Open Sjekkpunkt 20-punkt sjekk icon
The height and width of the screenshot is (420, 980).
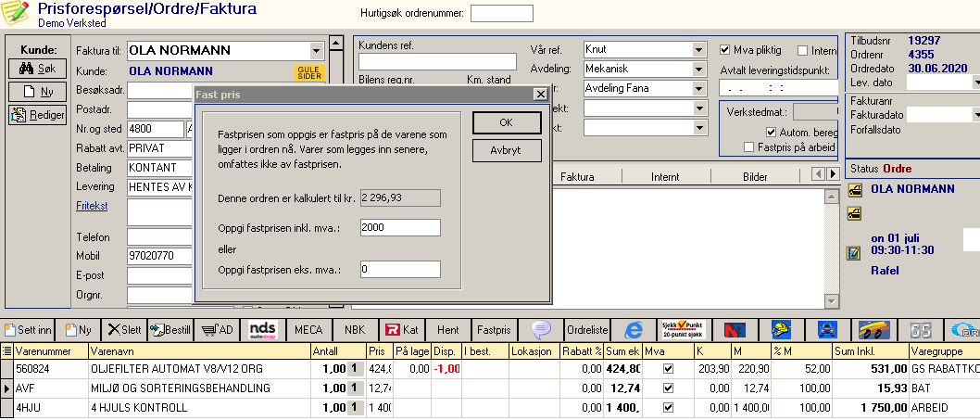pyautogui.click(x=681, y=330)
